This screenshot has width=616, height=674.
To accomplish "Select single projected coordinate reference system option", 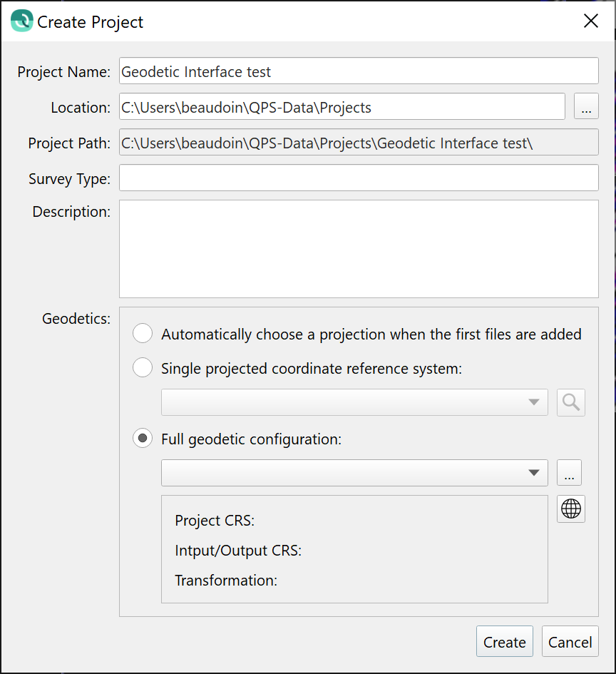I will point(143,368).
